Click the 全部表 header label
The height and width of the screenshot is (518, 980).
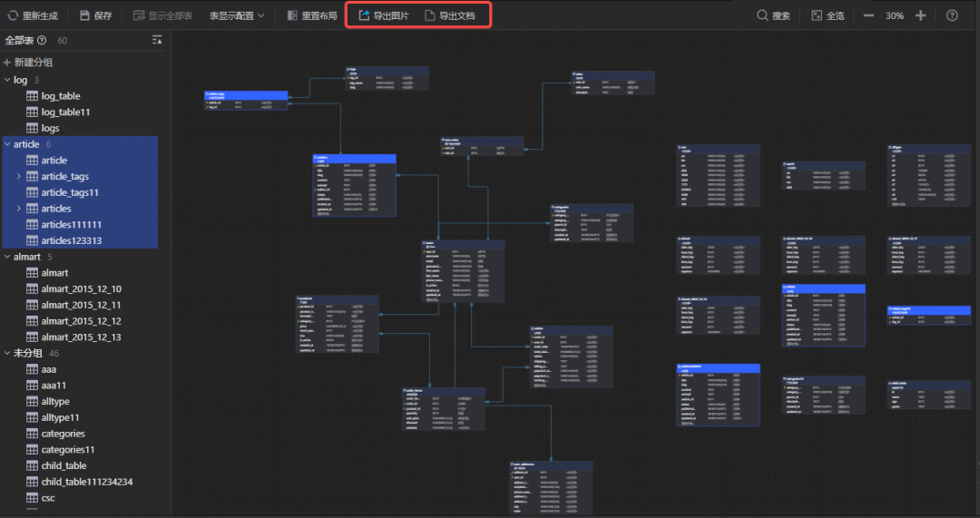[19, 41]
